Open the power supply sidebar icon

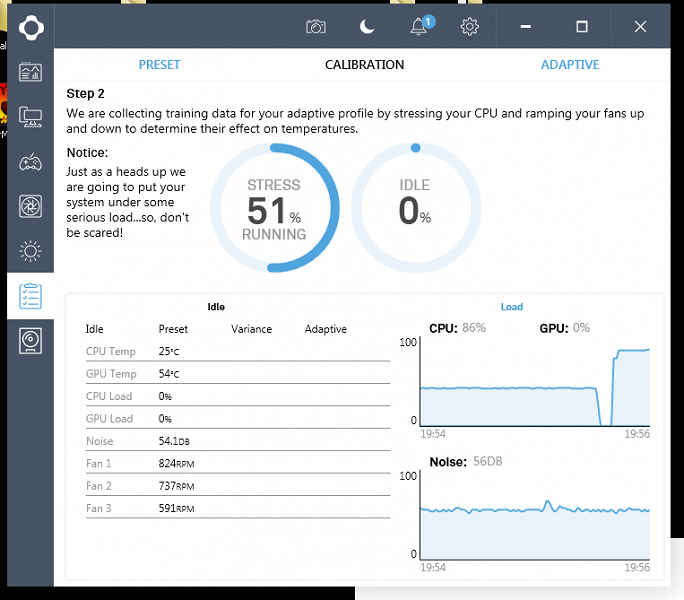[x=31, y=341]
